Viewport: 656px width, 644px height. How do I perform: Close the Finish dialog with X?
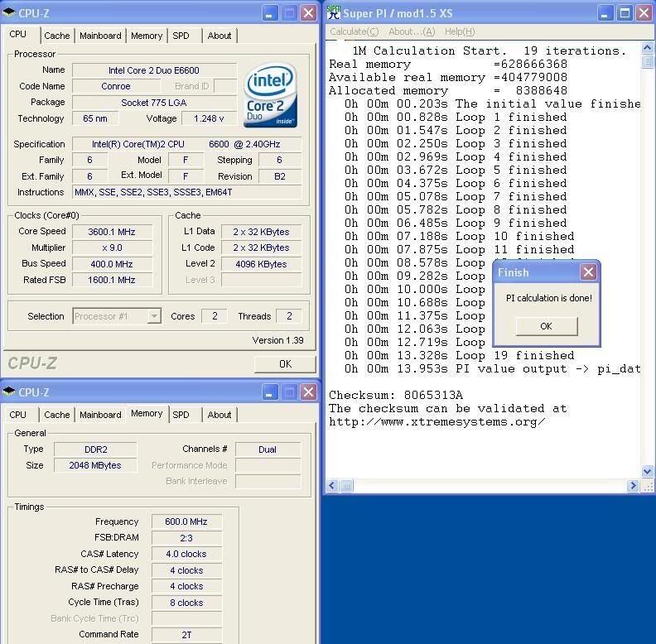click(588, 272)
